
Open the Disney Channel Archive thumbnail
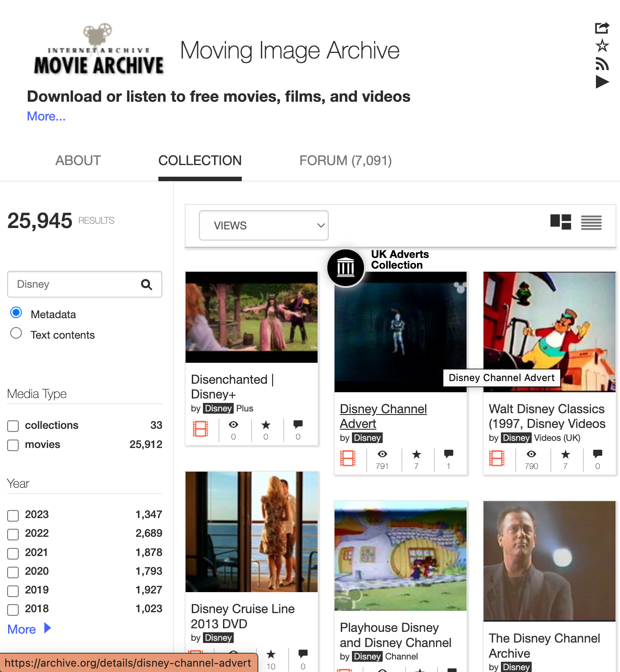[550, 561]
